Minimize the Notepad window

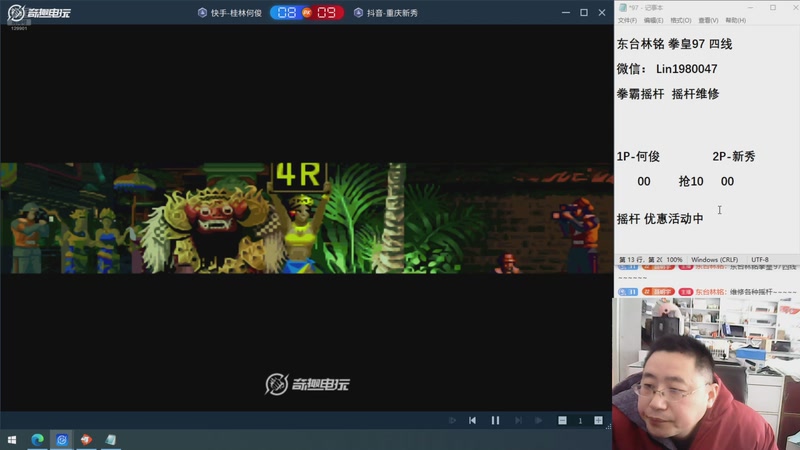[x=751, y=8]
